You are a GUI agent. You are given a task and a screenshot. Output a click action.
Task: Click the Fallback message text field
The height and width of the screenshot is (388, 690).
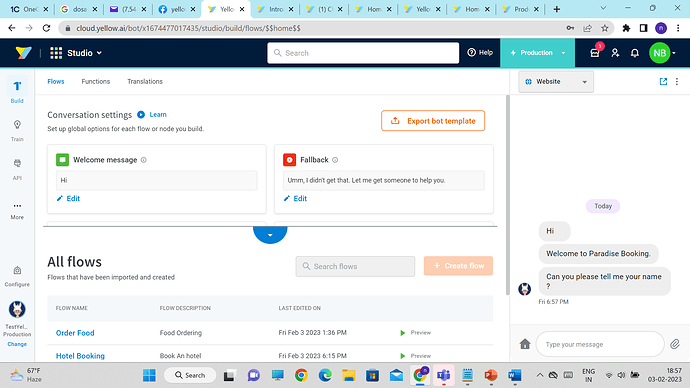384,180
